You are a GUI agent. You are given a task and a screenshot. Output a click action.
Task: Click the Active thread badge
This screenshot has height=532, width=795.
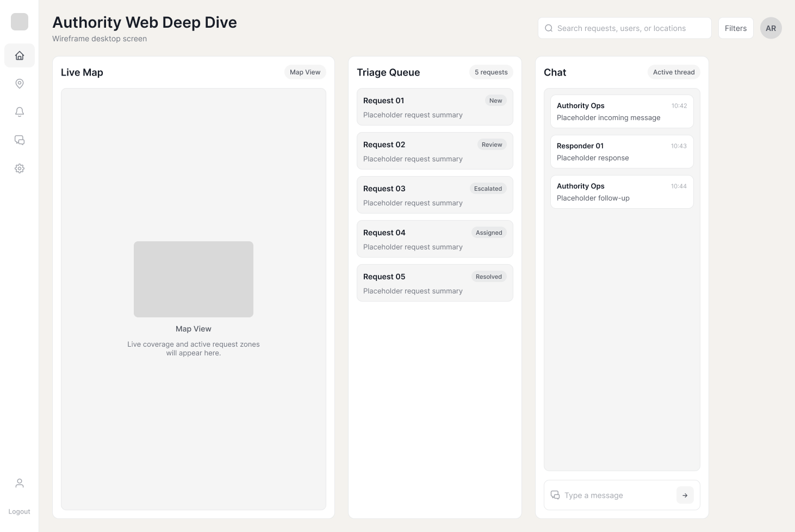(x=674, y=72)
